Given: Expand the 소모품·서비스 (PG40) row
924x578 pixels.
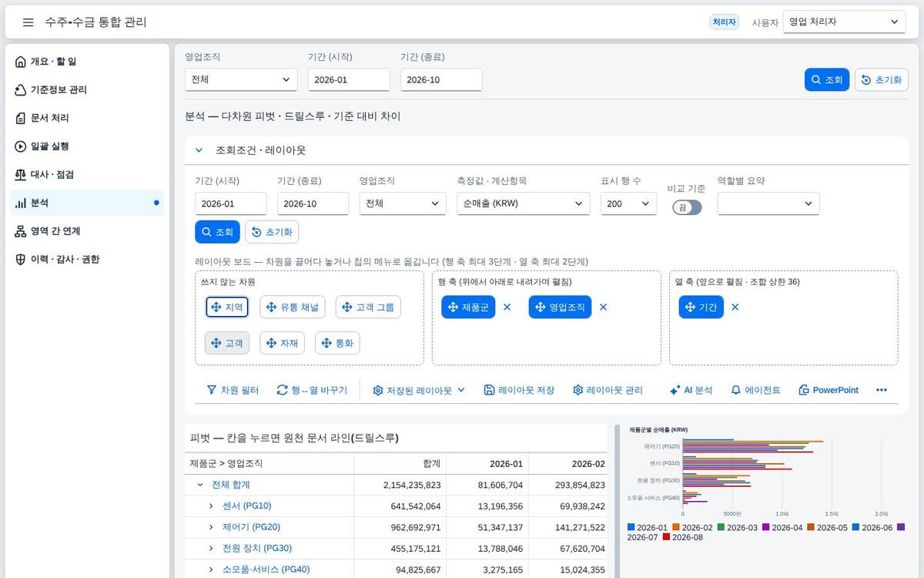Looking at the screenshot, I should tap(211, 570).
